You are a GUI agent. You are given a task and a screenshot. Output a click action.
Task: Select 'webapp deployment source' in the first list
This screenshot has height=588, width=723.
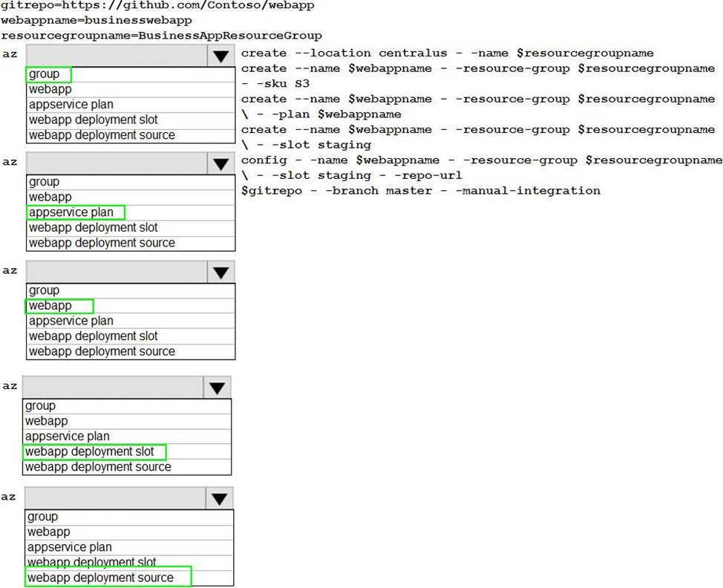pos(131,135)
